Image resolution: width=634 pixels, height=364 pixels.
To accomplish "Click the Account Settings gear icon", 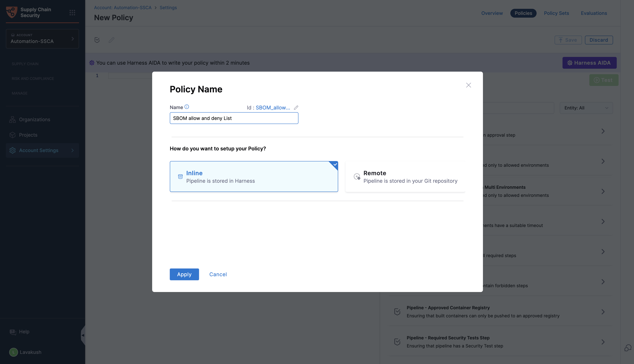I will pyautogui.click(x=12, y=150).
